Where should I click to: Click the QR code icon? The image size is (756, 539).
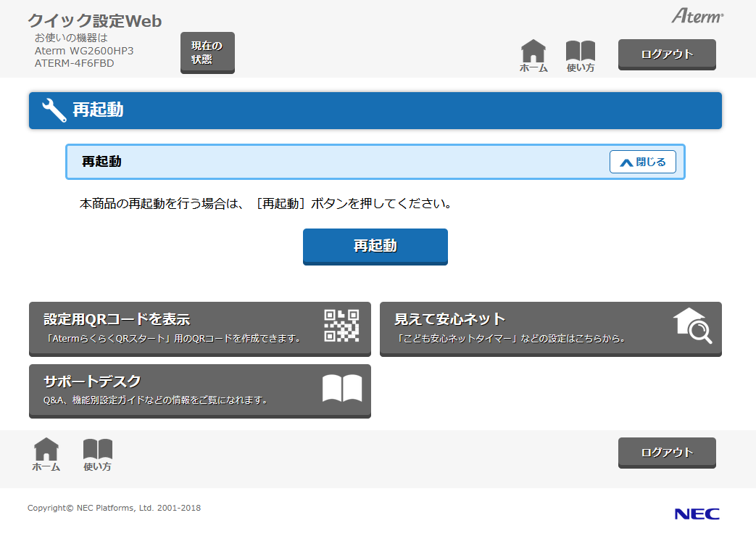point(341,326)
